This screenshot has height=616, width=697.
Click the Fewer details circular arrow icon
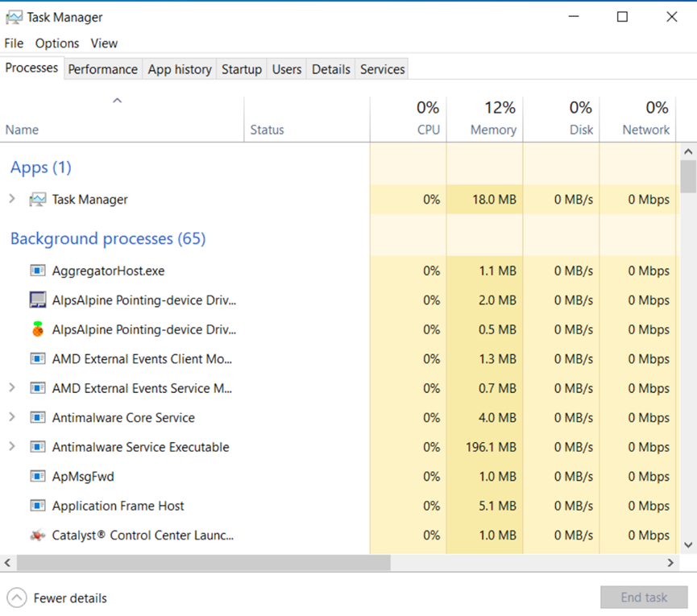point(17,597)
